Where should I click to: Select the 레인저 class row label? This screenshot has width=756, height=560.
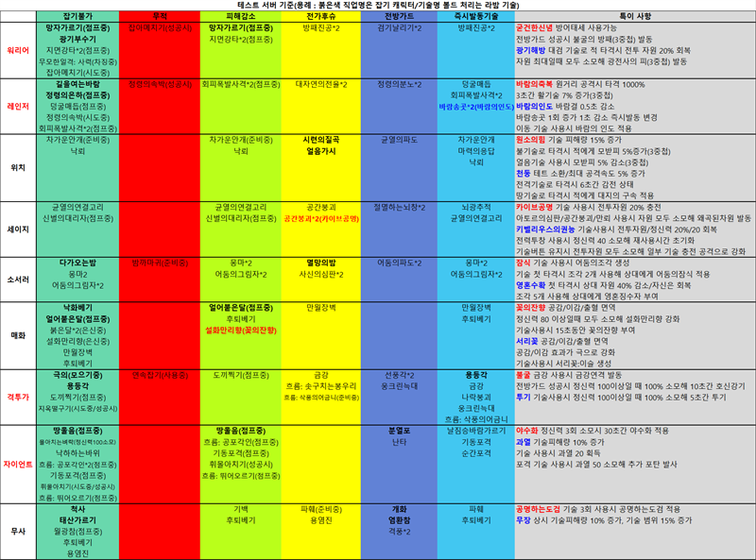(19, 107)
